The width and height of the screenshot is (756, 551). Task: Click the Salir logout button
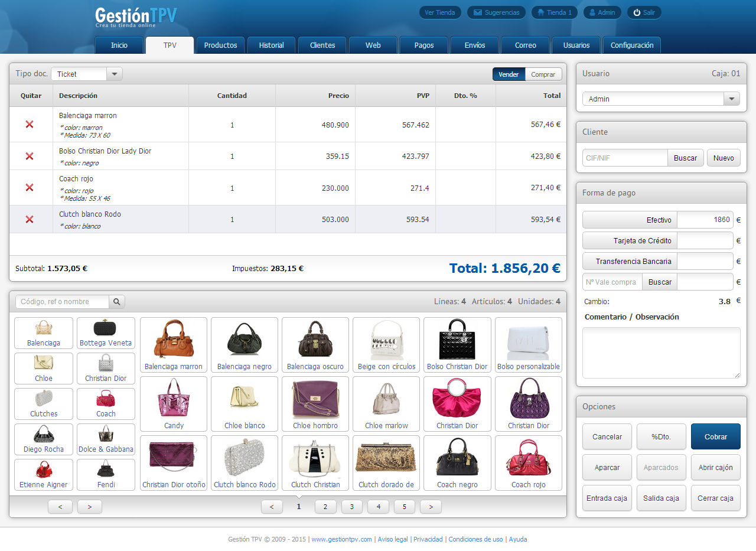click(x=644, y=12)
